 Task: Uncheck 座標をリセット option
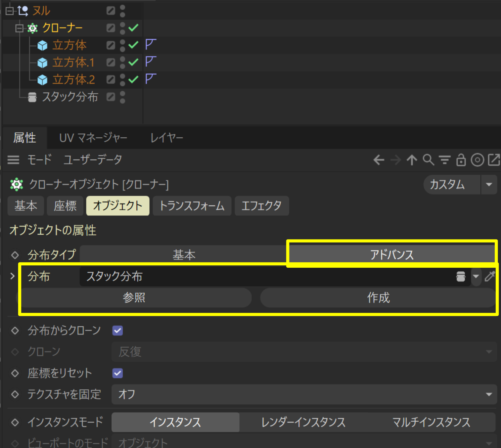pos(117,373)
